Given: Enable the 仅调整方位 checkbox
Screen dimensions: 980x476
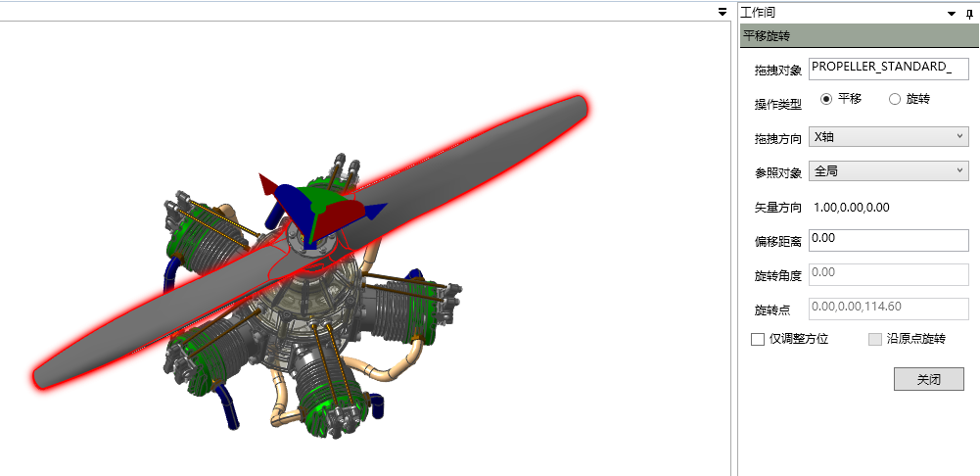Looking at the screenshot, I should [758, 339].
